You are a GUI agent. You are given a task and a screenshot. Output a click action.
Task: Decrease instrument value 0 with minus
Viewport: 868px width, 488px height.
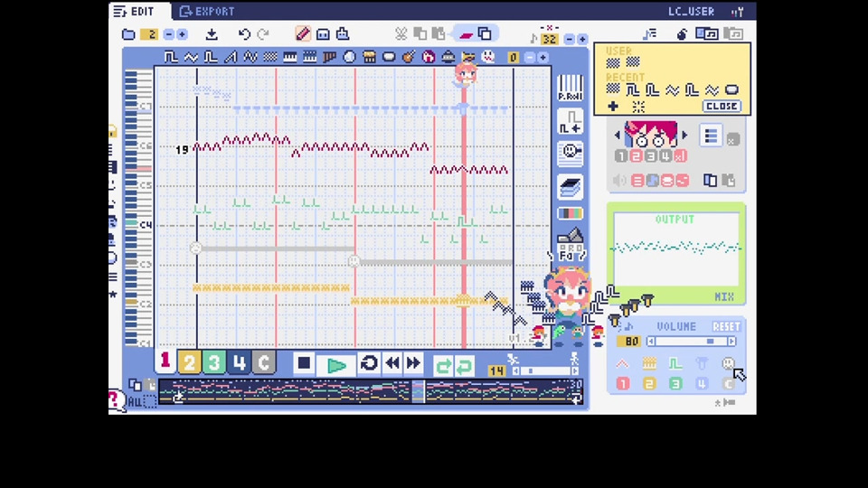(529, 58)
